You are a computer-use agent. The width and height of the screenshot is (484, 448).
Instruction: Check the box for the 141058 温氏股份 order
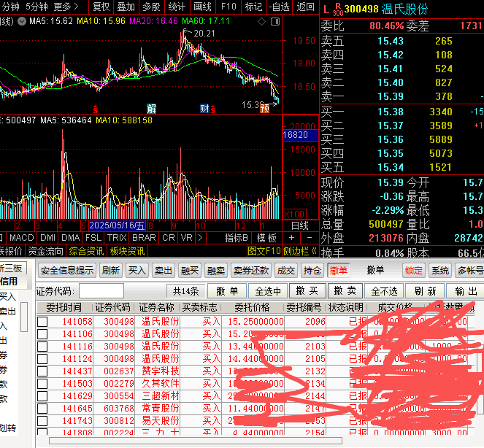(x=42, y=322)
